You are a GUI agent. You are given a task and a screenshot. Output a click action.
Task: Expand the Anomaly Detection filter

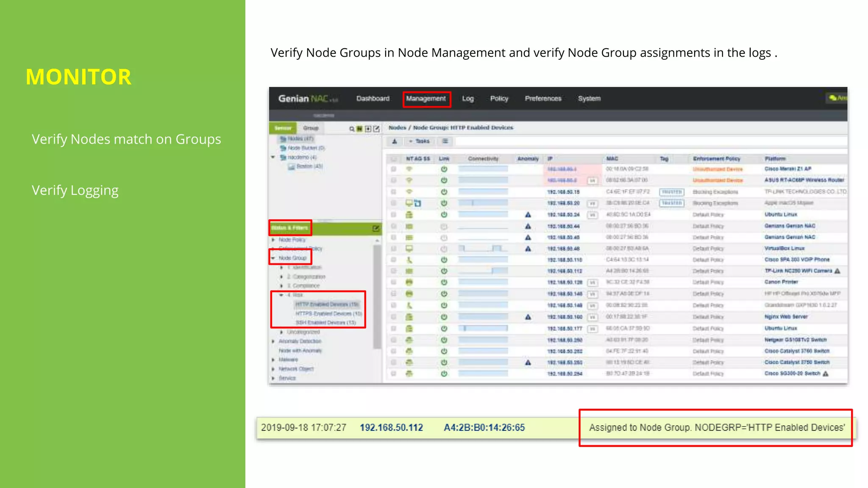tap(273, 341)
